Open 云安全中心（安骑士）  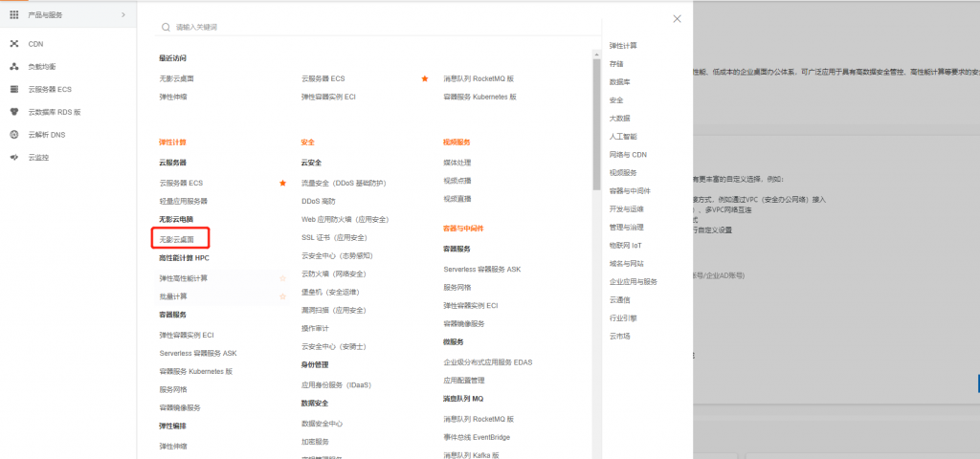click(334, 346)
